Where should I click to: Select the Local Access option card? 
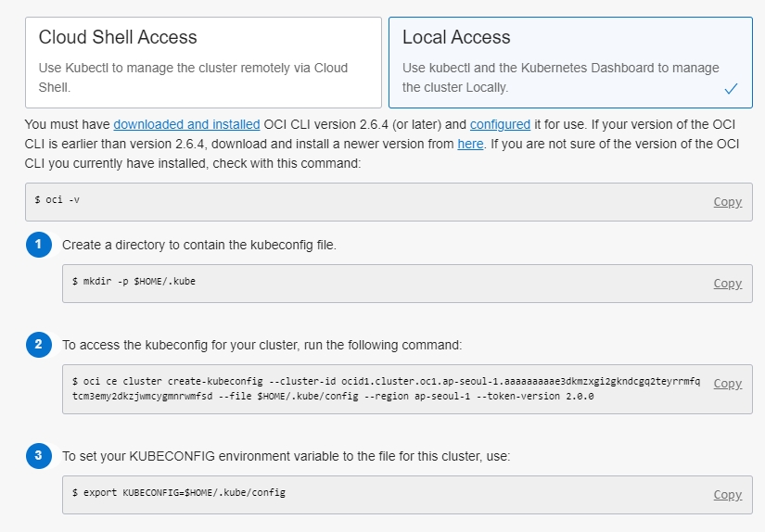pyautogui.click(x=569, y=62)
